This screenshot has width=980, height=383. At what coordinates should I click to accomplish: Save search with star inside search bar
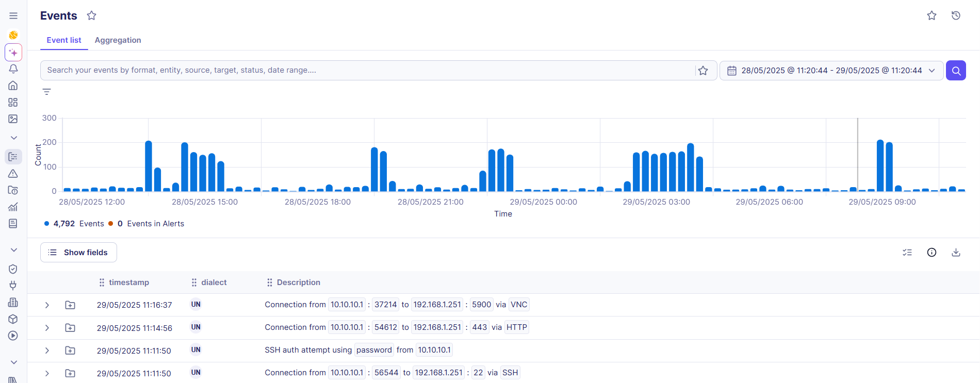click(703, 71)
